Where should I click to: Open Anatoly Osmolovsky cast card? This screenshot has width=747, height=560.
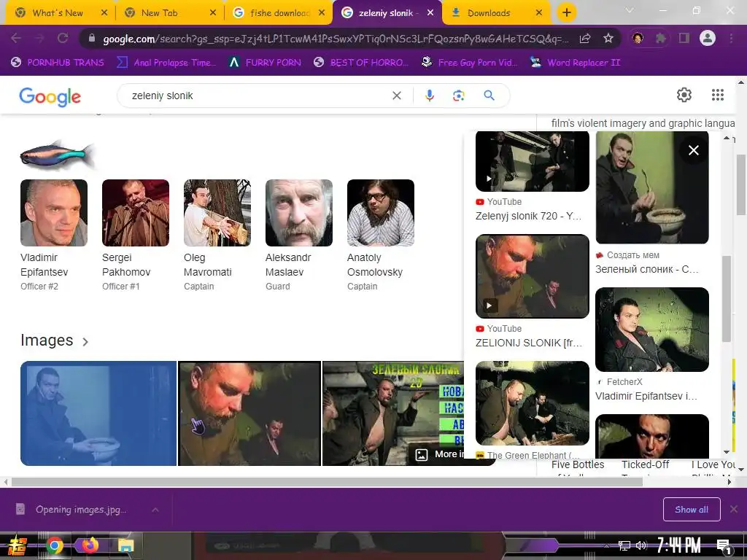coord(381,236)
